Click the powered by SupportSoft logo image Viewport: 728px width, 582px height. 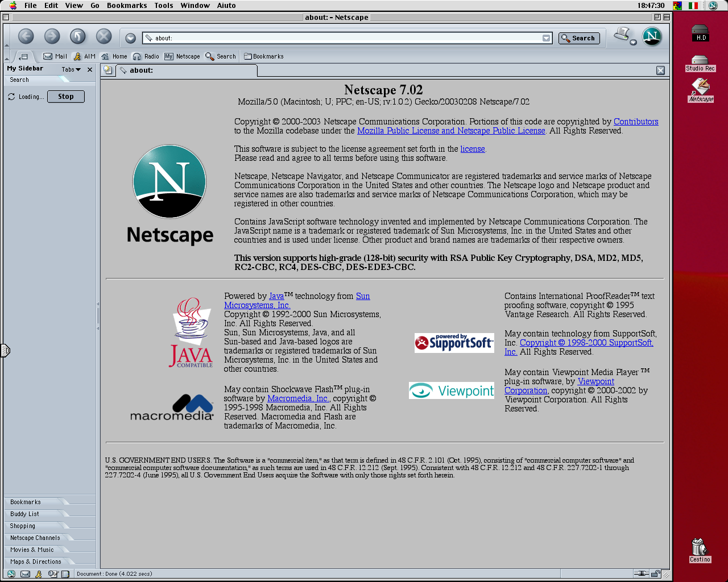(x=454, y=343)
